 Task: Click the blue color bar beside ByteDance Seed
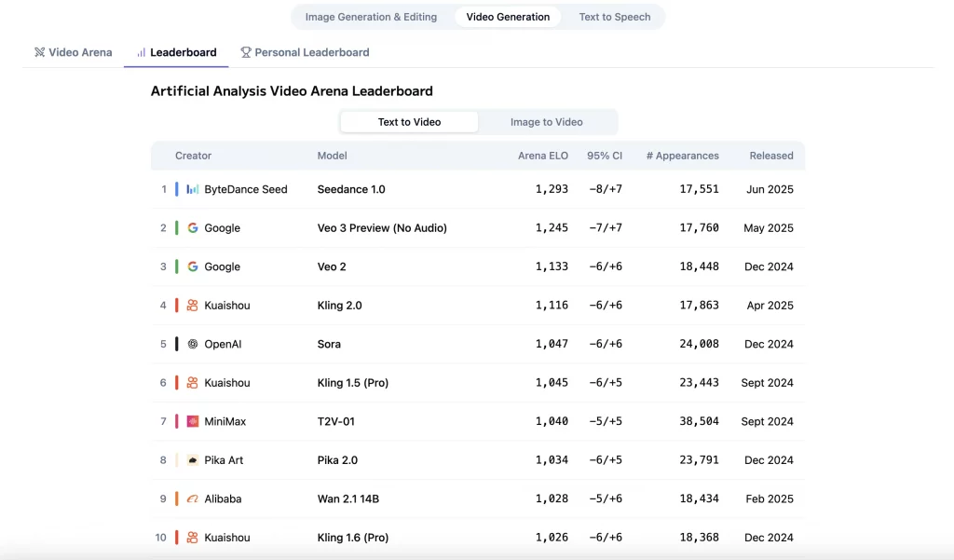pyautogui.click(x=177, y=189)
